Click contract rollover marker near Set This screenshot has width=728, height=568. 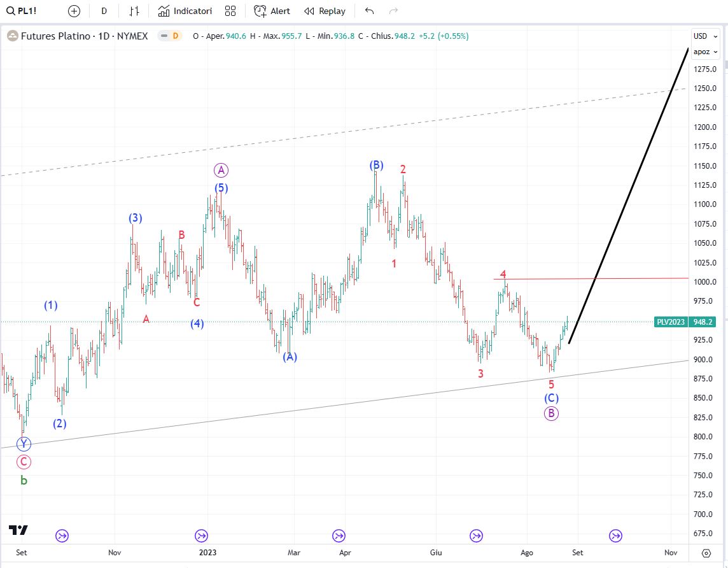pyautogui.click(x=62, y=536)
